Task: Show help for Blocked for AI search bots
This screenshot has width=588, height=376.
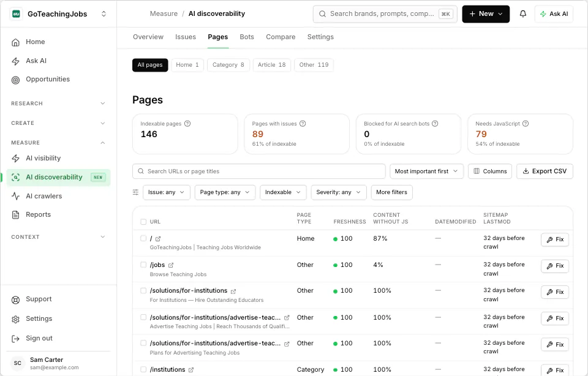Action: tap(435, 124)
